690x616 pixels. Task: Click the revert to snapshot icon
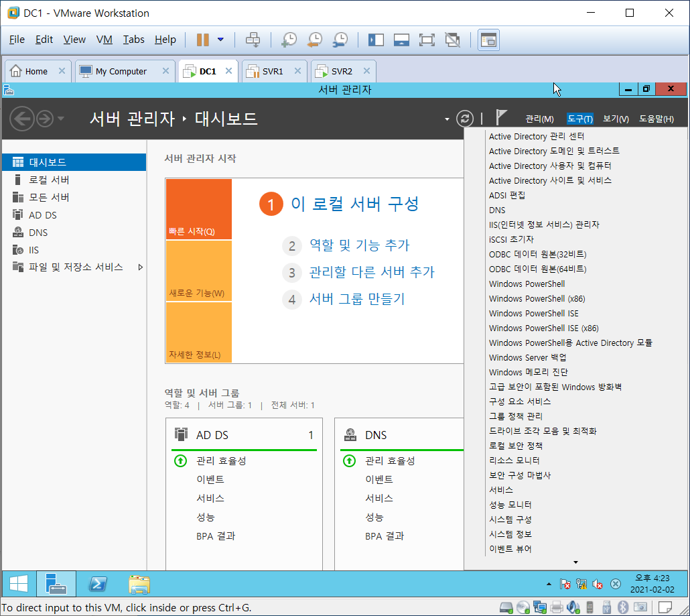point(314,40)
